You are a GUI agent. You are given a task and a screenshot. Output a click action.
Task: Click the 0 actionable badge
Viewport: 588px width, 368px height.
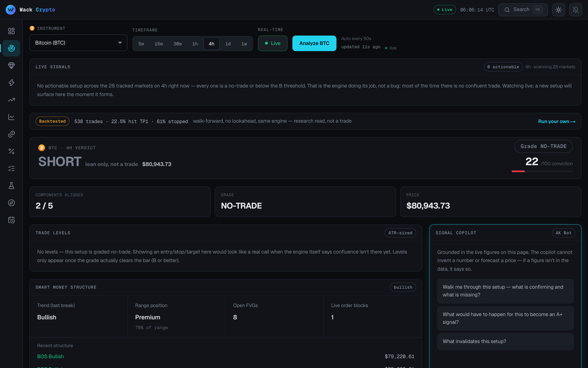(x=503, y=67)
